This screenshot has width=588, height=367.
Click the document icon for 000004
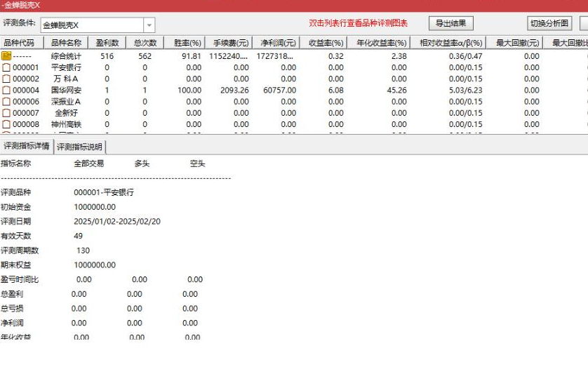click(x=6, y=91)
